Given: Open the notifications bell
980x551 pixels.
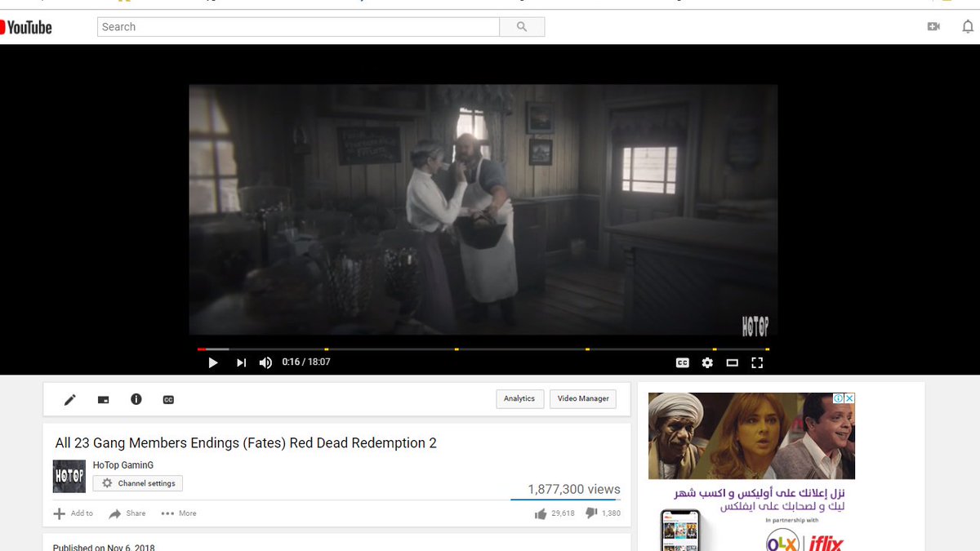Looking at the screenshot, I should [968, 27].
